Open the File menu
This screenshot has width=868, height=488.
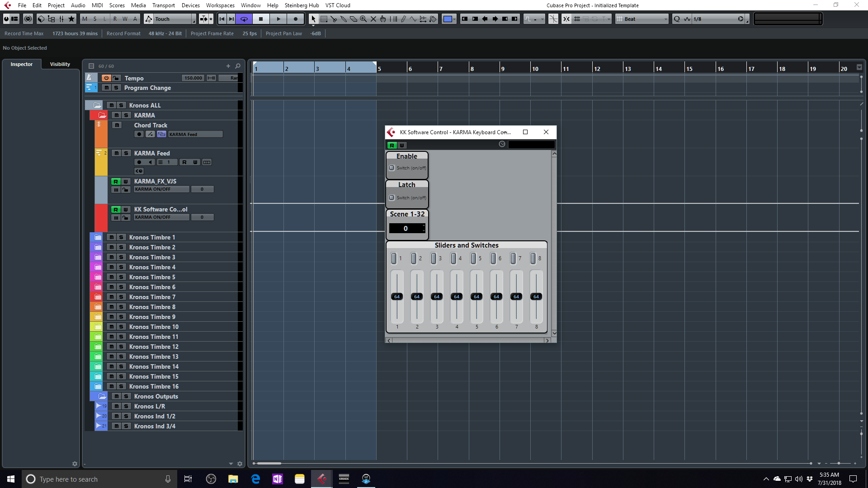22,5
